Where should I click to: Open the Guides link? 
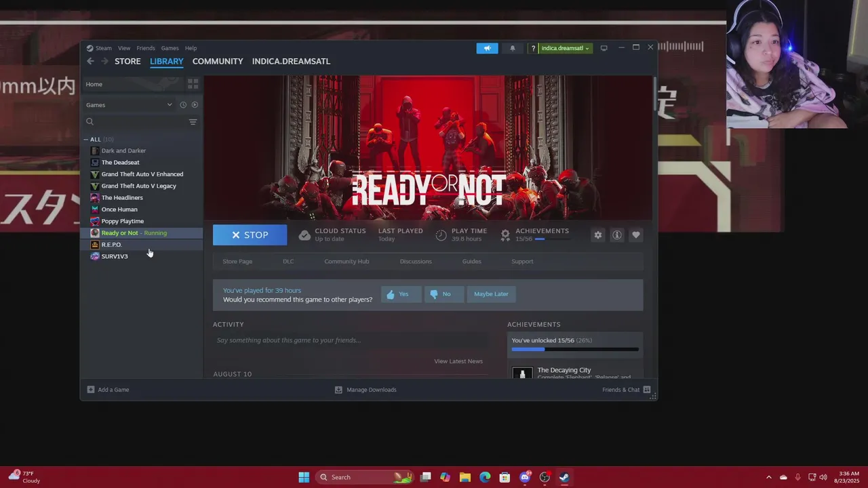(x=472, y=262)
